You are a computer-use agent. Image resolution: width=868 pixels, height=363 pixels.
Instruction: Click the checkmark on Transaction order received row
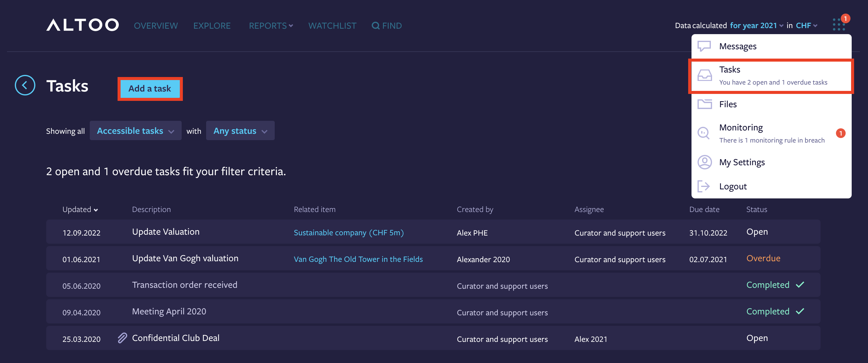coord(800,284)
